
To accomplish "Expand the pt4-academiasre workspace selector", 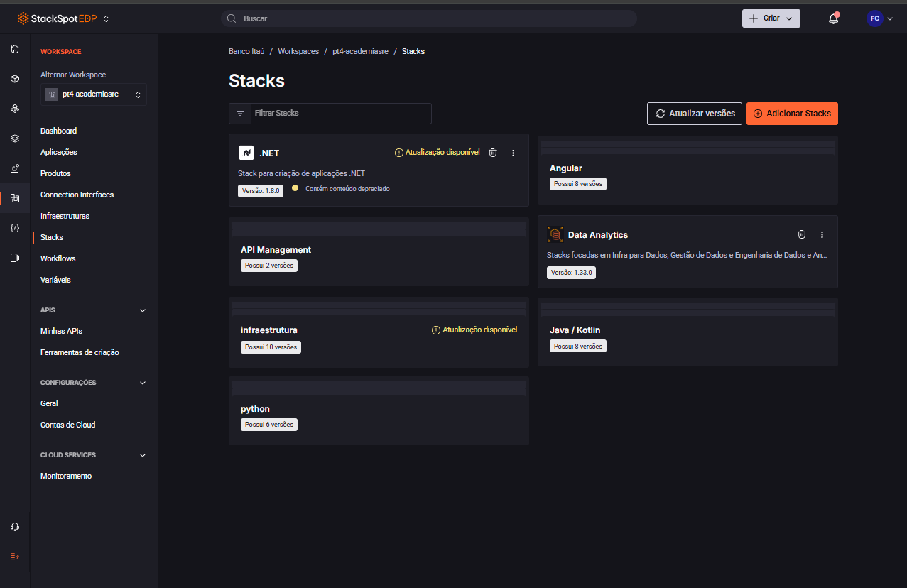I will coord(93,94).
